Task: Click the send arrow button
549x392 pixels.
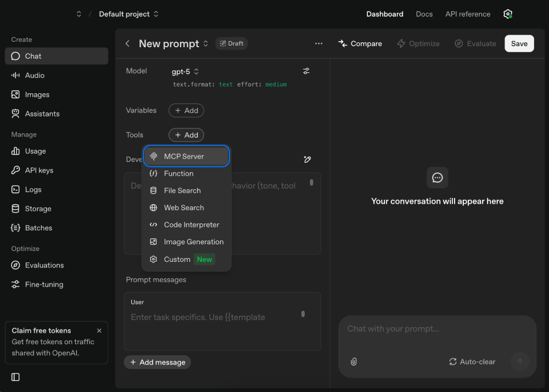Action: click(x=520, y=362)
